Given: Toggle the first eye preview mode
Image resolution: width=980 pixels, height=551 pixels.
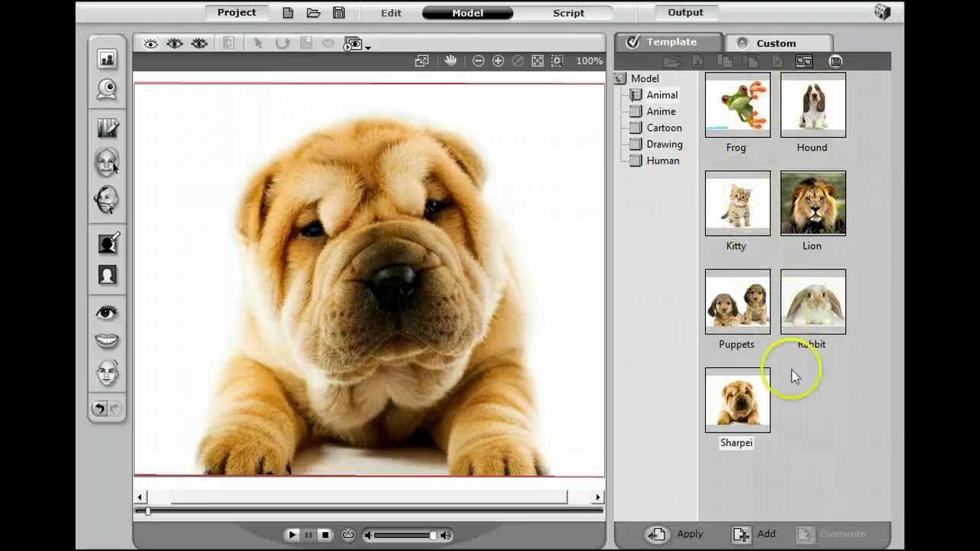Looking at the screenshot, I should click(151, 44).
